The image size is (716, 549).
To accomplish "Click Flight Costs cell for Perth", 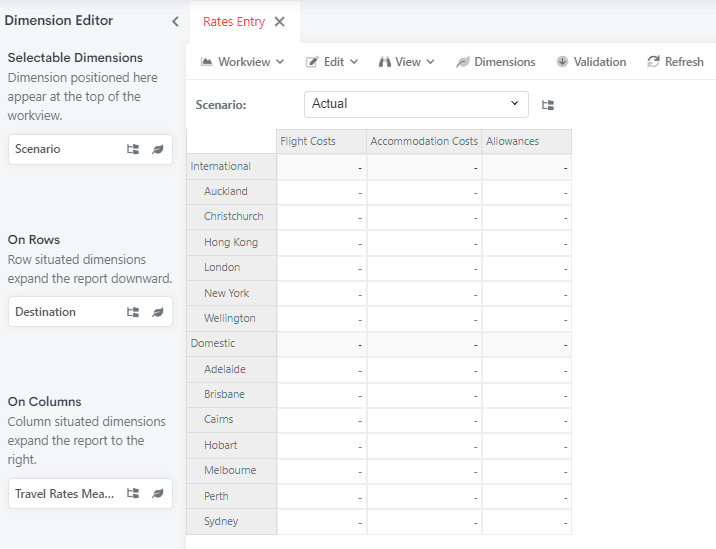I will (321, 496).
